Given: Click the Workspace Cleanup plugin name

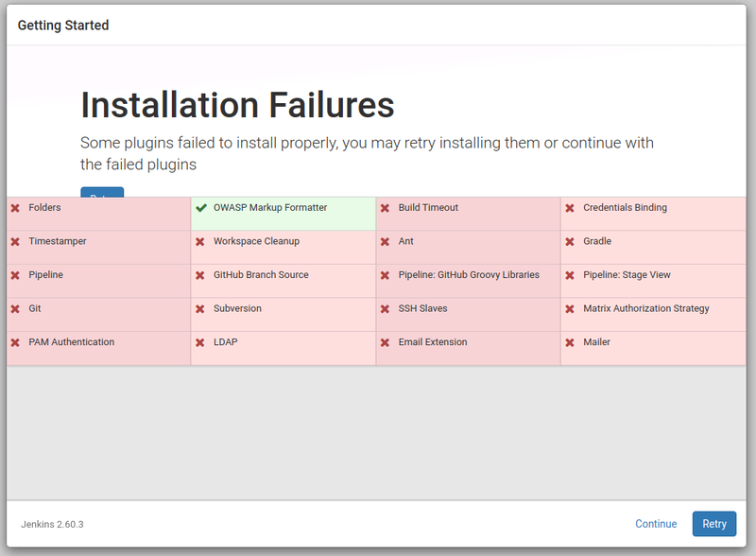Looking at the screenshot, I should pyautogui.click(x=256, y=241).
